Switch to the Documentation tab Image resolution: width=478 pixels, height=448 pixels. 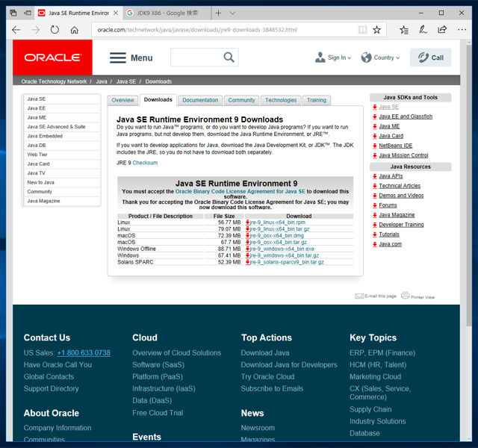click(200, 100)
